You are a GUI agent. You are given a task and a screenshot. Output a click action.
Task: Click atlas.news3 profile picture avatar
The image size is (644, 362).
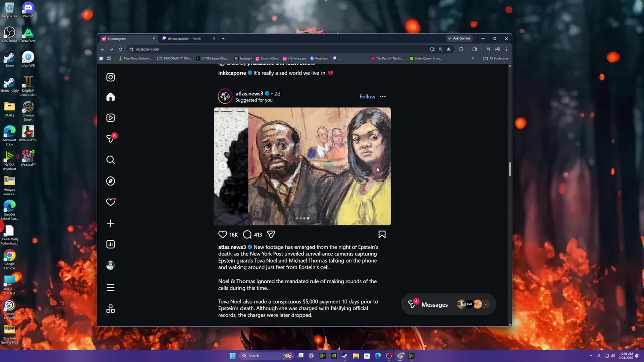pos(225,96)
